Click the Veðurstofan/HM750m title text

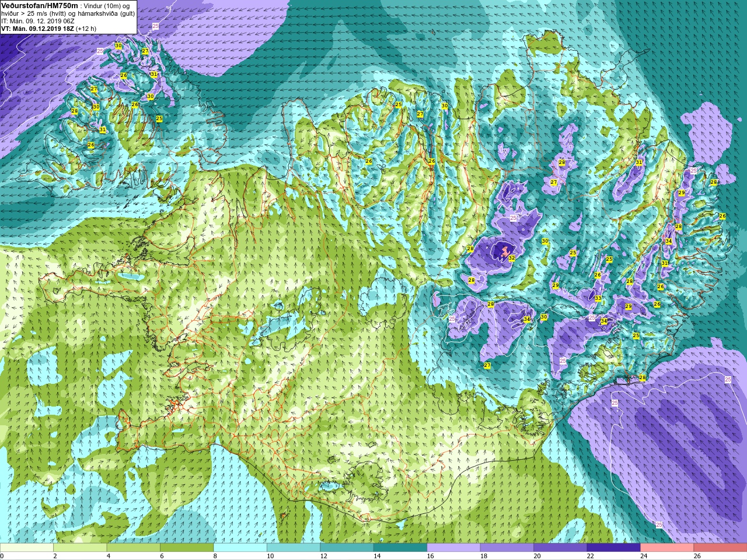pos(40,5)
